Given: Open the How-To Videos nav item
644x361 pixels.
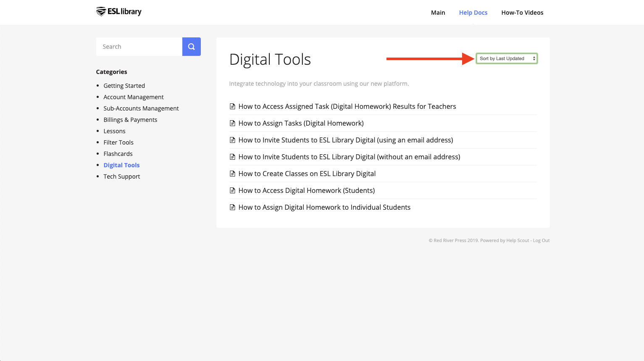Looking at the screenshot, I should click(x=522, y=13).
